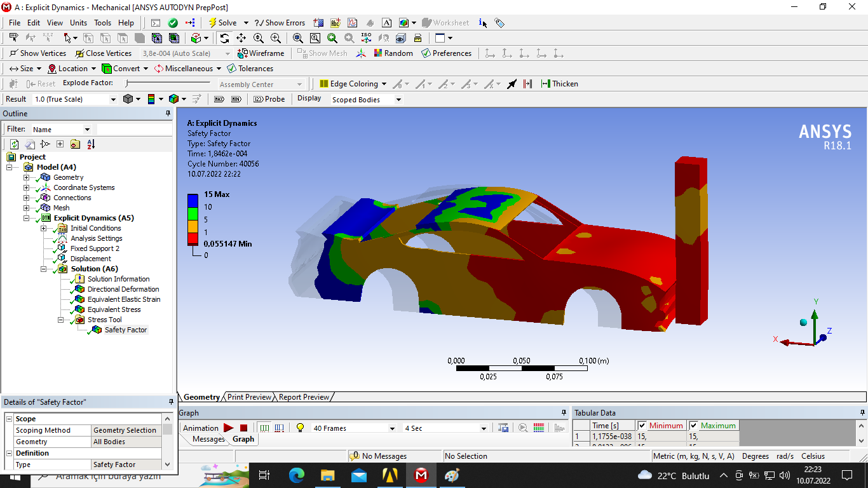
Task: Select Equivalent Stress in the Outline tree
Action: click(x=114, y=309)
